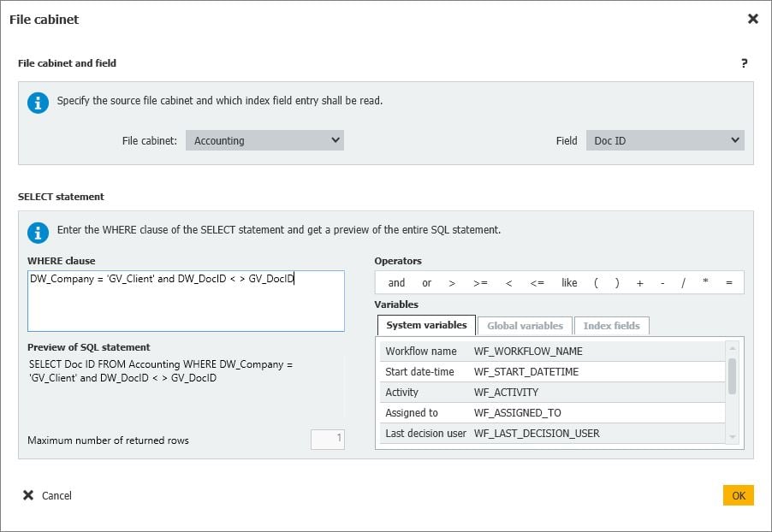Insert the 'and' operator
The height and width of the screenshot is (532, 772).
coord(396,283)
